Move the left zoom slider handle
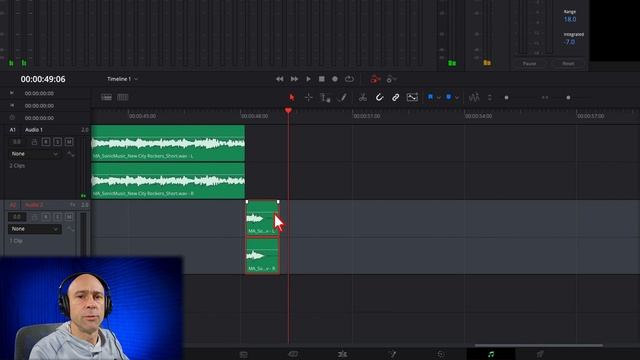 pos(507,98)
